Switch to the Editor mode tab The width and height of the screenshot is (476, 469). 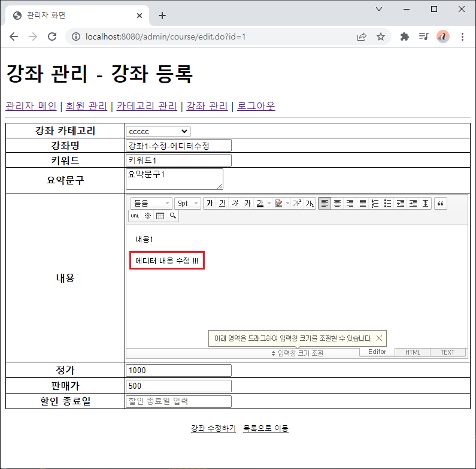pyautogui.click(x=377, y=352)
